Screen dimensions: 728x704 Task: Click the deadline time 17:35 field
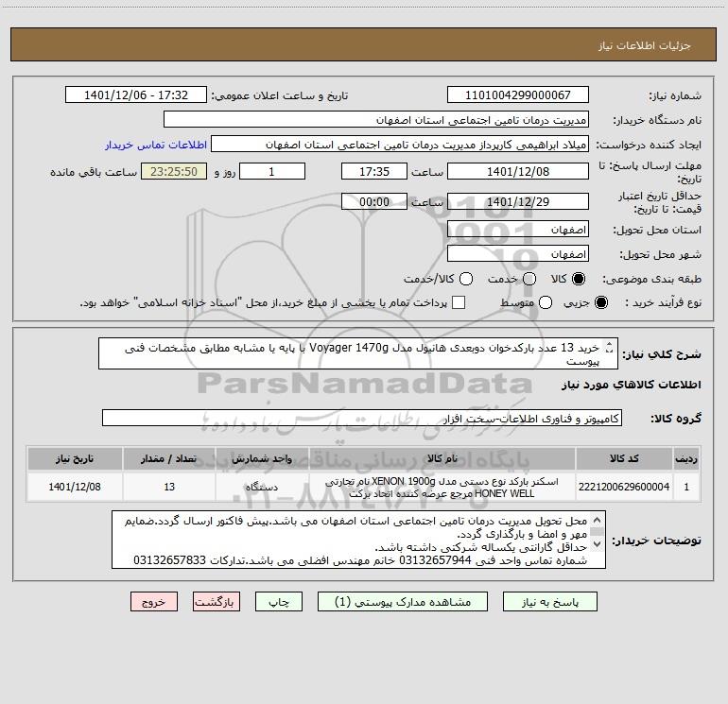click(x=374, y=171)
